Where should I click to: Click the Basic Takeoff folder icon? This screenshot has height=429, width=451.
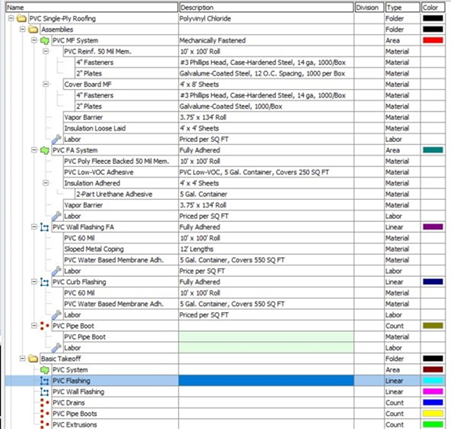[x=33, y=359]
